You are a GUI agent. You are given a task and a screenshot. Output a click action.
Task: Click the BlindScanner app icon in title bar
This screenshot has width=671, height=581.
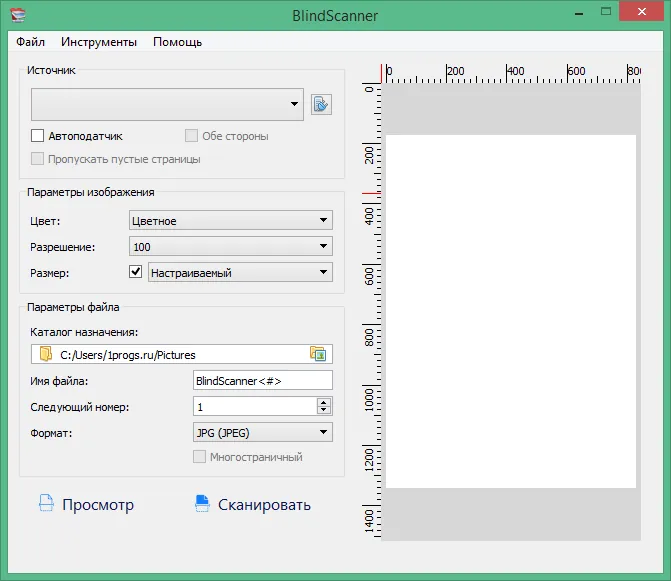pos(18,15)
